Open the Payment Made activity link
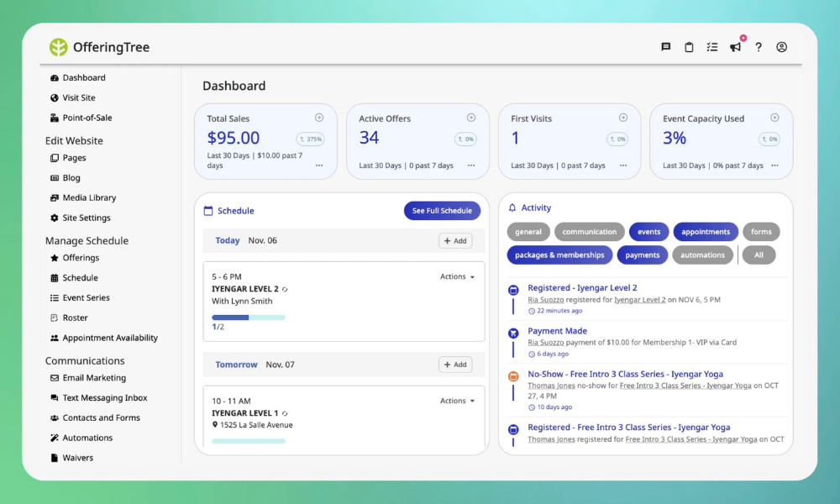The width and height of the screenshot is (840, 504). point(557,331)
